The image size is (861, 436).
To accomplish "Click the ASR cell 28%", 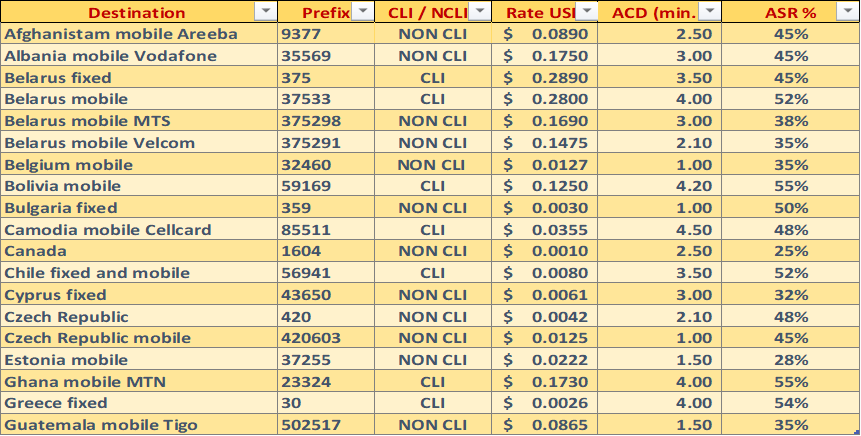I will 791,360.
